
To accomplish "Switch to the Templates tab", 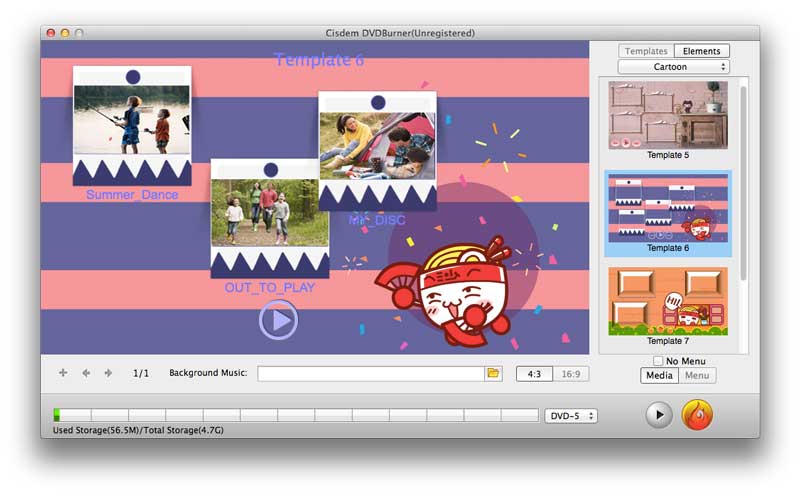I will point(646,51).
